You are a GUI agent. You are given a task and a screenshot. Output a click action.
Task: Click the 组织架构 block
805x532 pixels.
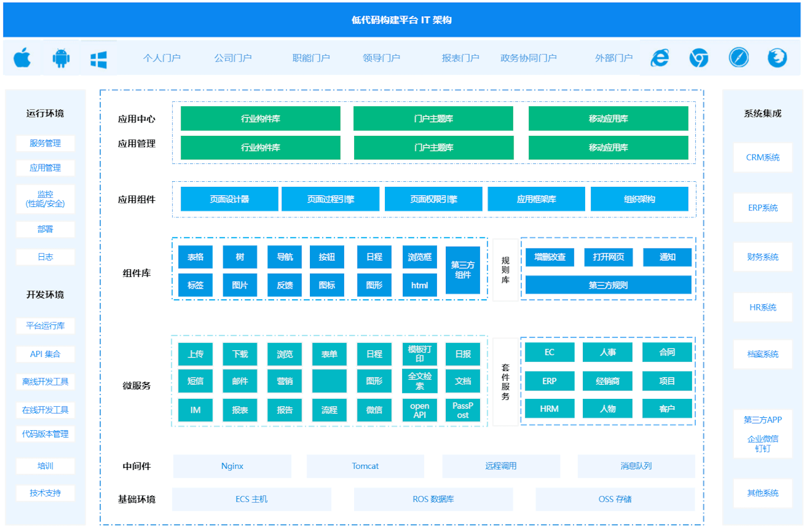point(639,199)
